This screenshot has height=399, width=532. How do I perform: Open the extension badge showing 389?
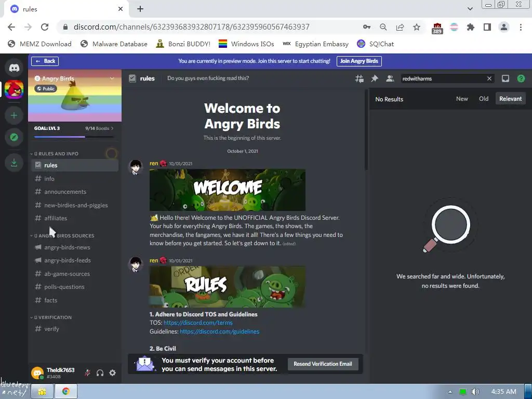[x=437, y=28]
